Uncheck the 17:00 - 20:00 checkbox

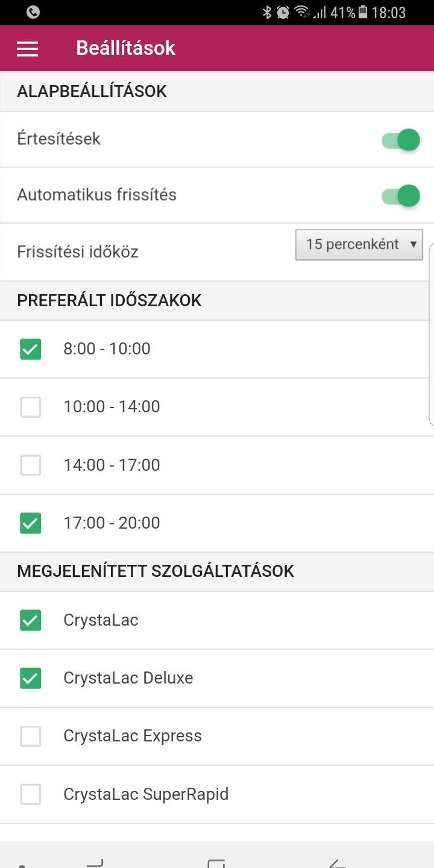31,523
